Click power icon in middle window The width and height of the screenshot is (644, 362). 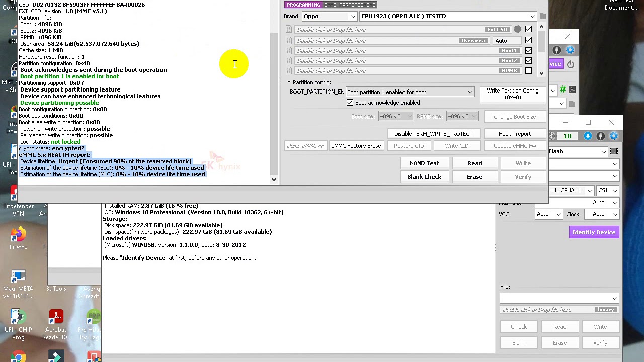571,64
